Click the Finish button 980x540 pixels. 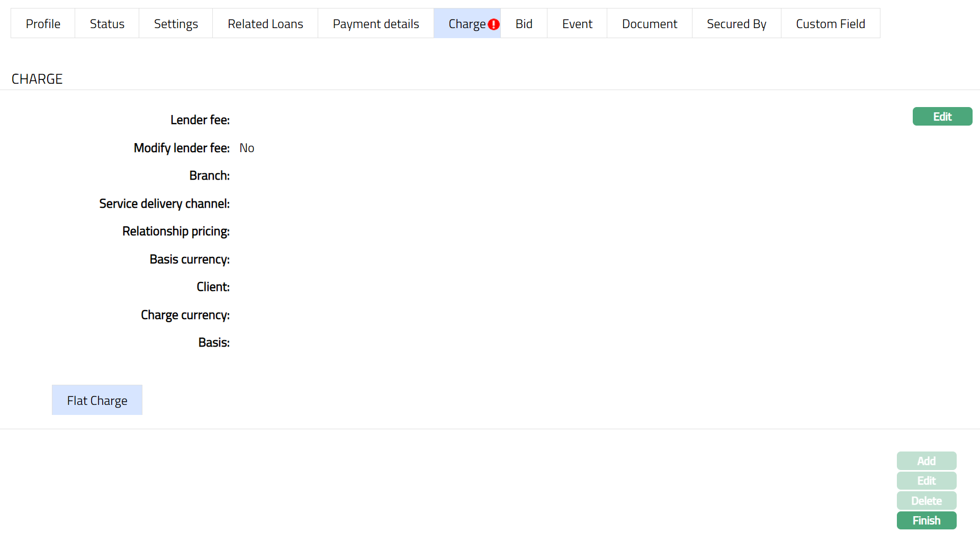[x=926, y=520]
